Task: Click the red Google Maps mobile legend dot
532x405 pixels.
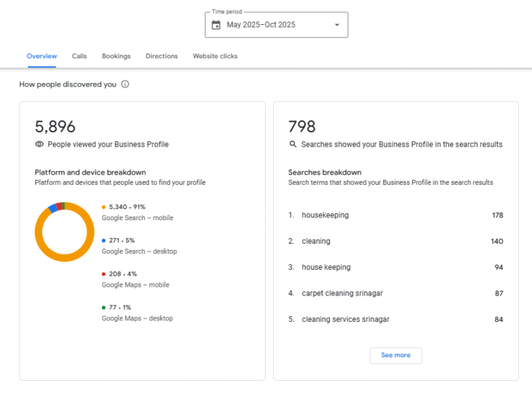Action: pyautogui.click(x=104, y=274)
